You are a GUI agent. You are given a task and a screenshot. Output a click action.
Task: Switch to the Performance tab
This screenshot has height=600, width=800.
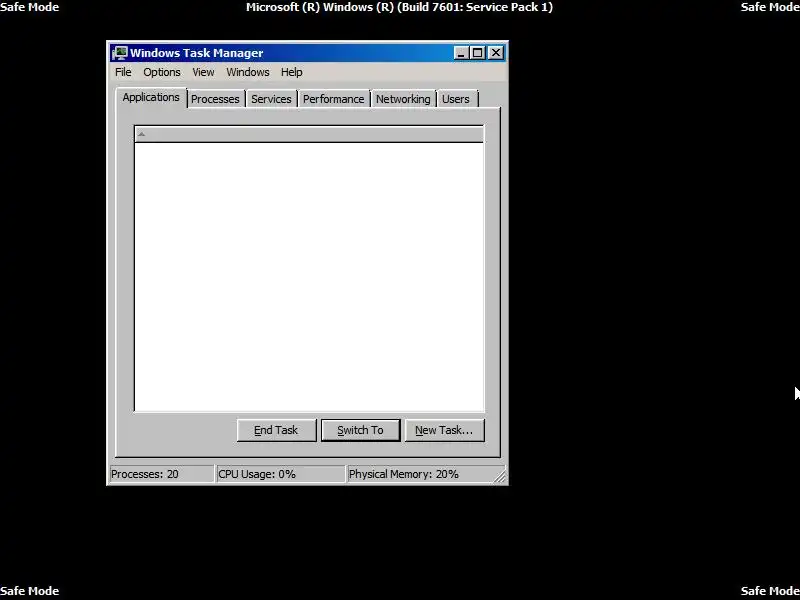[x=334, y=99]
